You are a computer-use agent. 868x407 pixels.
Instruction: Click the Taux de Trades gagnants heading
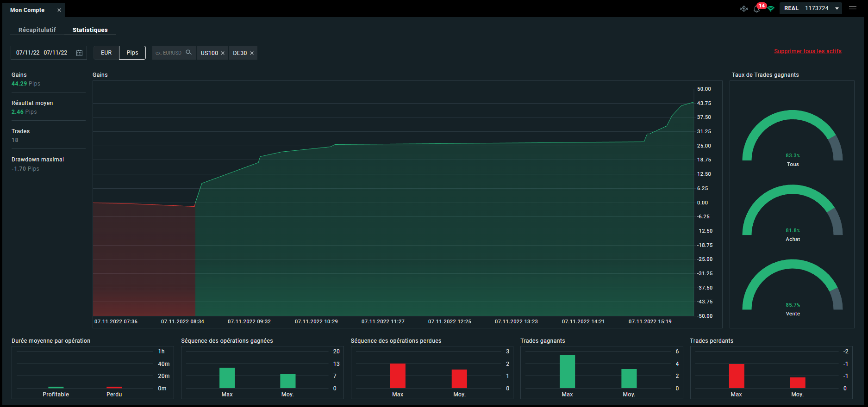[765, 75]
